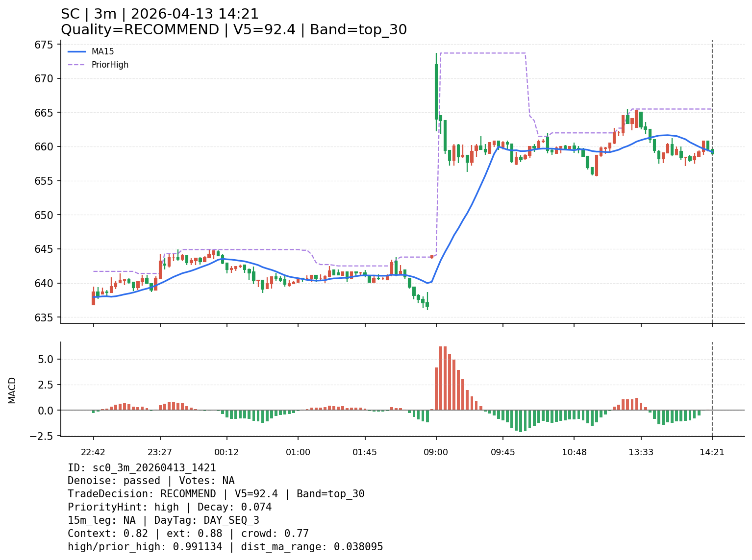The image size is (752, 560).
Task: Select the PriorityHint: high text line
Action: pos(169,507)
